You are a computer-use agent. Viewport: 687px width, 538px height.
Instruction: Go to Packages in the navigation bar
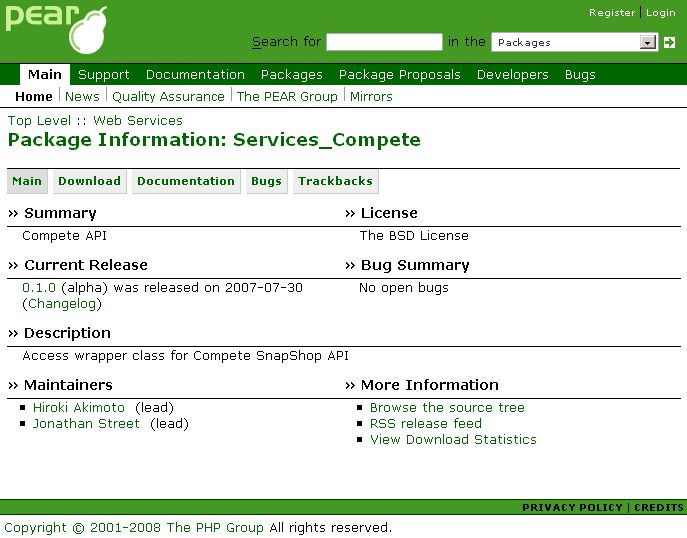tap(292, 74)
